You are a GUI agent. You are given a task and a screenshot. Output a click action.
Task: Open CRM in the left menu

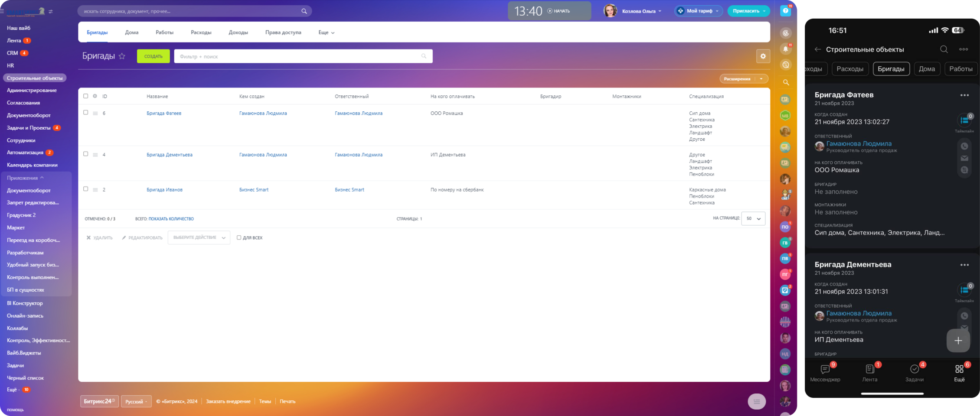pos(13,53)
